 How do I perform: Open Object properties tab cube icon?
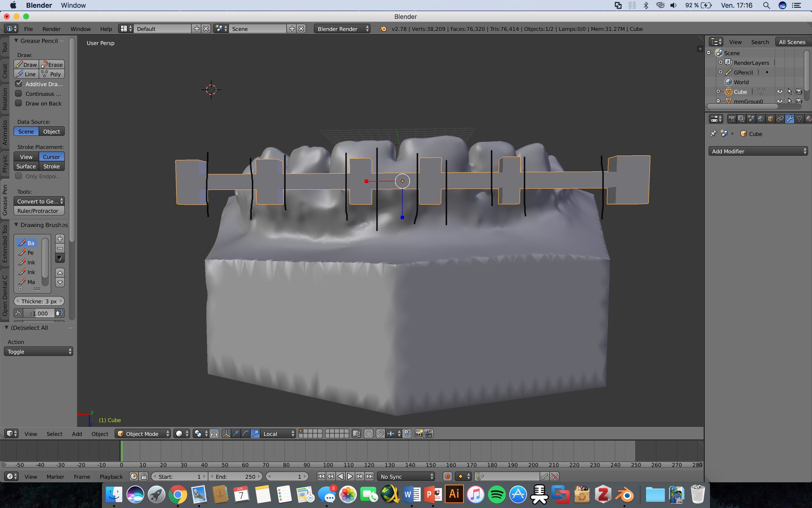click(770, 119)
